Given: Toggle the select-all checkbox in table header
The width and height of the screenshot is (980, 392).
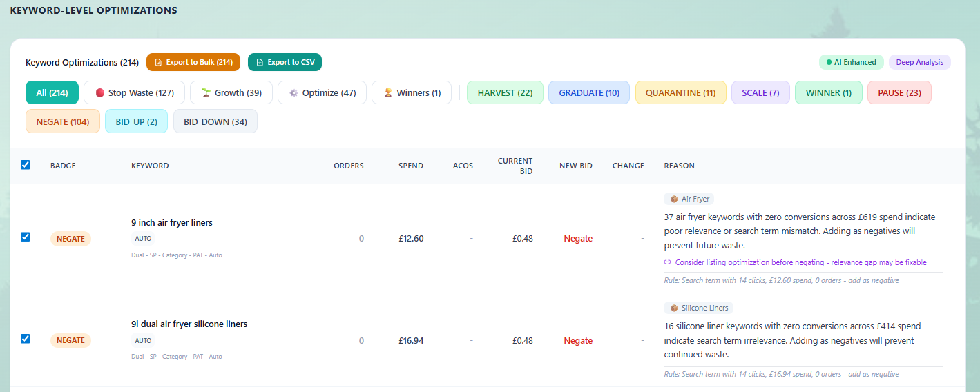Looking at the screenshot, I should click(26, 165).
